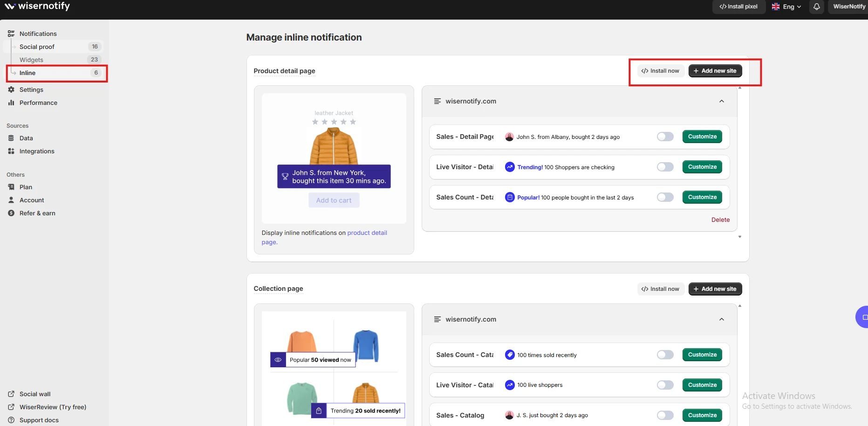Enable the Sales - Detail Page toggle
This screenshot has height=426, width=868.
point(665,137)
